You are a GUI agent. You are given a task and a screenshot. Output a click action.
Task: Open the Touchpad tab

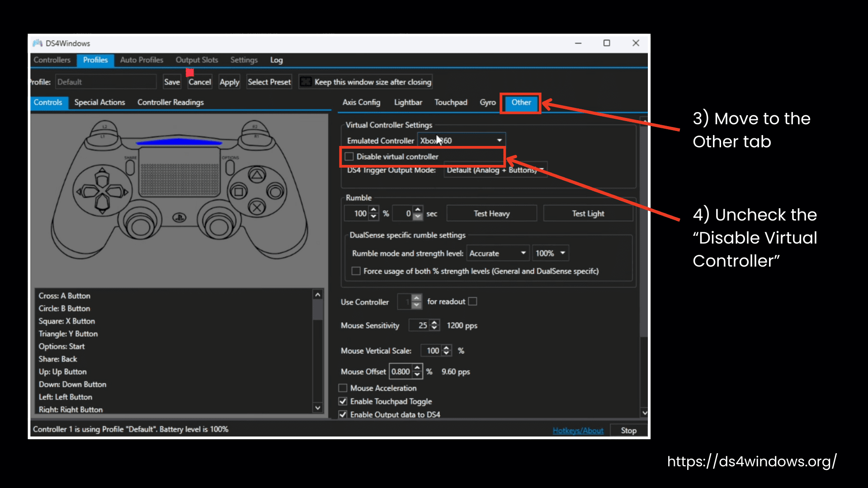(451, 103)
